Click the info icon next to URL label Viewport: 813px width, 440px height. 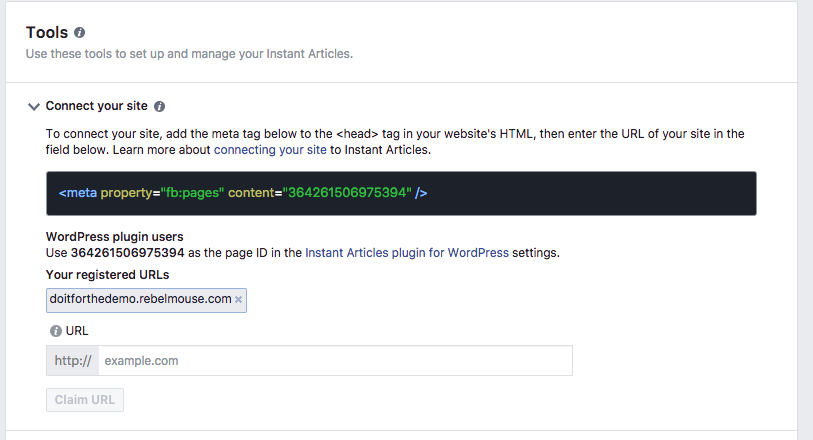pyautogui.click(x=55, y=331)
